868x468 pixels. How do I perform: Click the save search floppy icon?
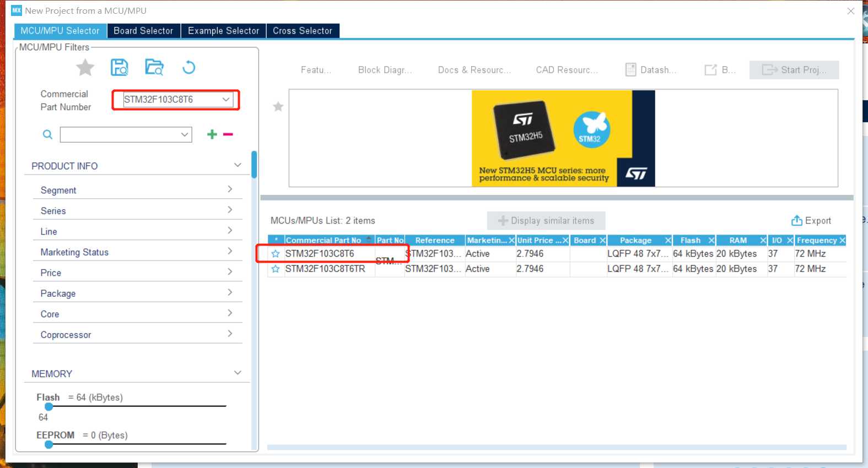(x=120, y=68)
